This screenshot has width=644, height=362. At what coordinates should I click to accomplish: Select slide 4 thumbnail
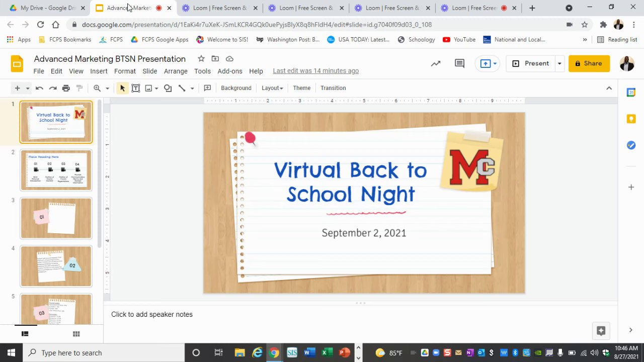56,266
